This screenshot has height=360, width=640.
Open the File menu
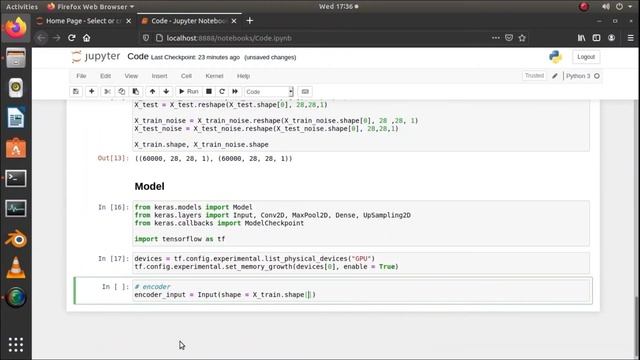pyautogui.click(x=81, y=76)
